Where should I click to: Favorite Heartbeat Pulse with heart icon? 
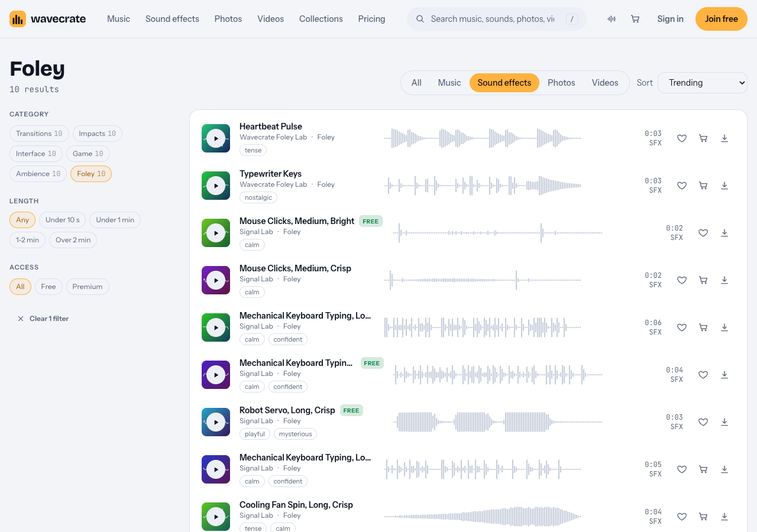(x=682, y=138)
